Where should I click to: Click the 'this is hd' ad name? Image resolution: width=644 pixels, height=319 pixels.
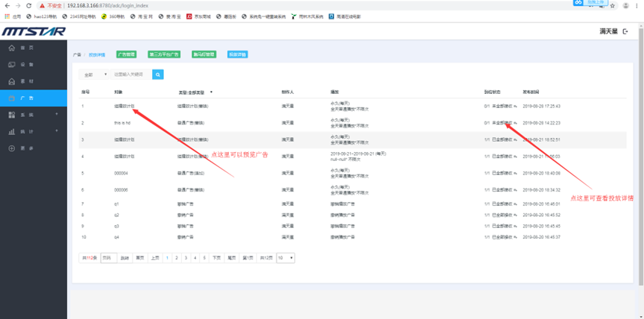point(121,122)
